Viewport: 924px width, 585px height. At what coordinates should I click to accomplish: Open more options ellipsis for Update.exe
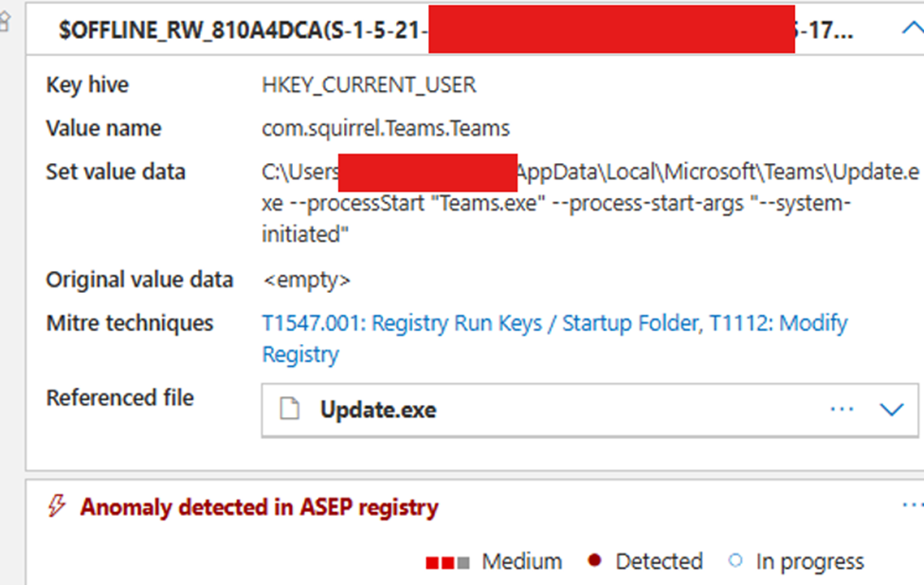tap(842, 410)
